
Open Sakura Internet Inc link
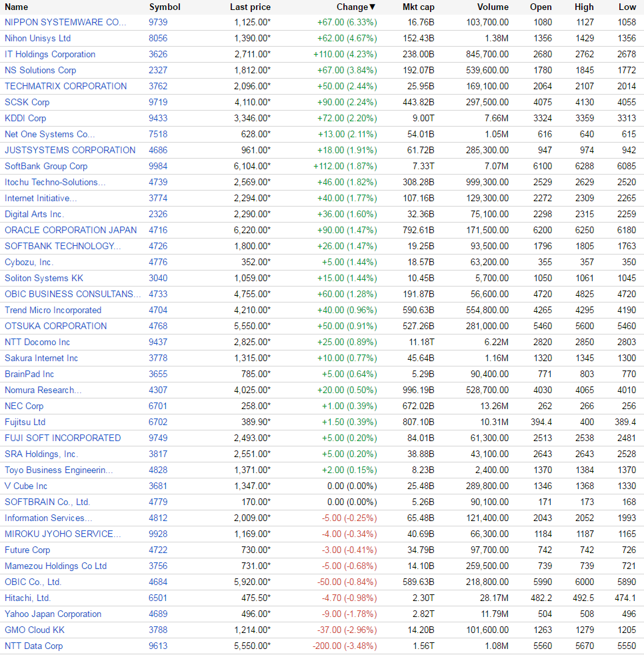(x=41, y=358)
